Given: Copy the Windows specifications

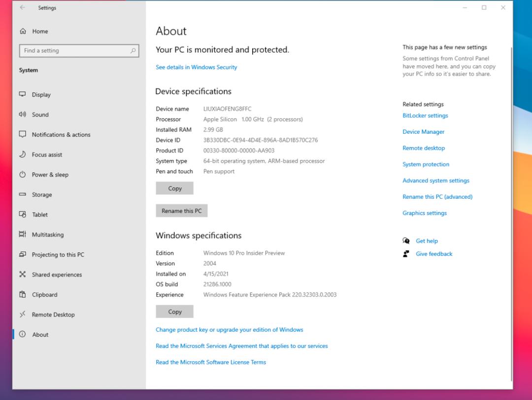Looking at the screenshot, I should click(175, 311).
